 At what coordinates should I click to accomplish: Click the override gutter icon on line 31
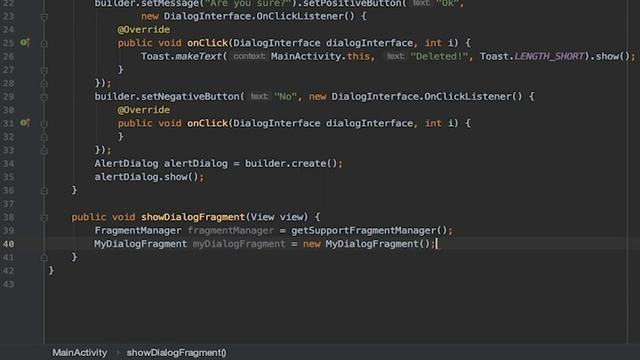click(25, 122)
